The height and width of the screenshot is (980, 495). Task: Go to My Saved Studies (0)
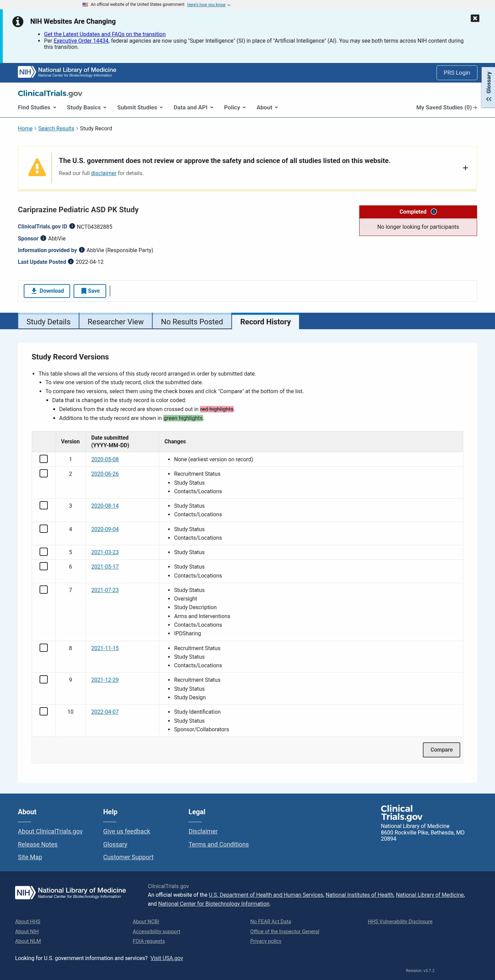446,107
